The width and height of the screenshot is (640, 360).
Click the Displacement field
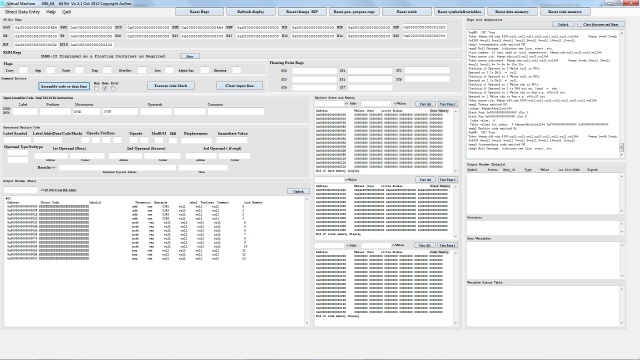coord(196,140)
